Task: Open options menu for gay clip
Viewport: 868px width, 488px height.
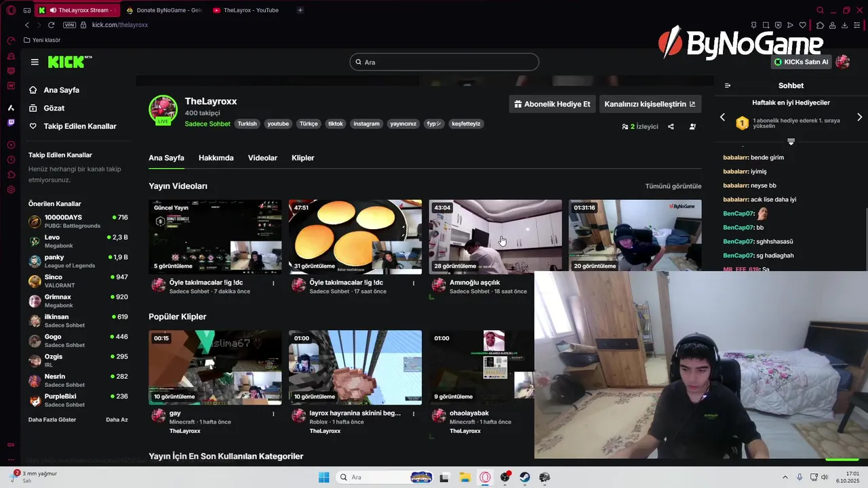Action: tap(273, 413)
